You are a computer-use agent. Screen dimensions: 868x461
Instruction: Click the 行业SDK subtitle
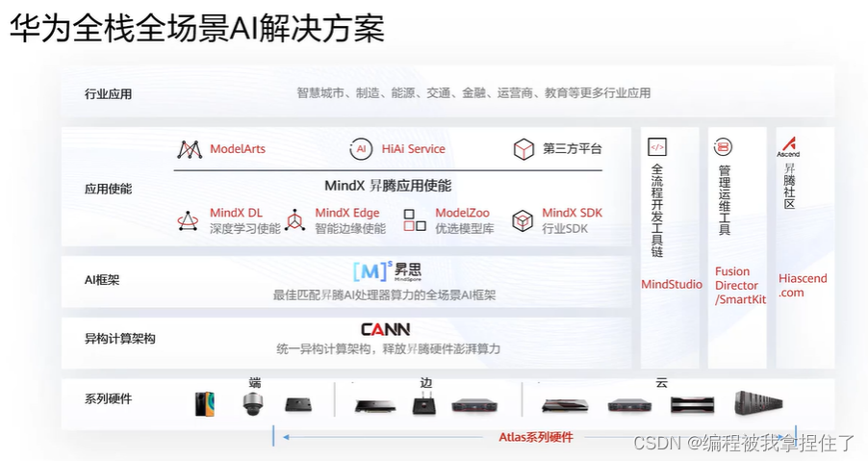(565, 228)
